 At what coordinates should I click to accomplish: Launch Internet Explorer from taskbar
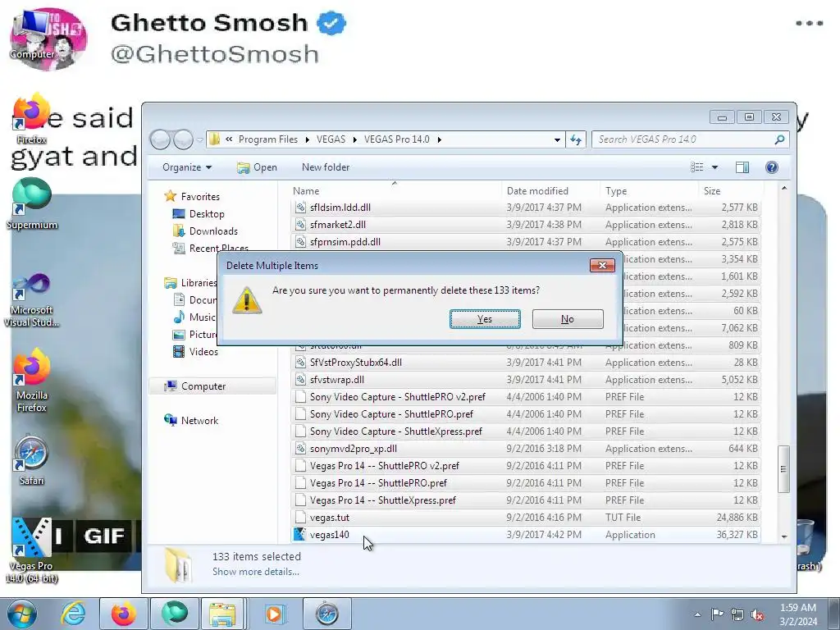coord(73,614)
